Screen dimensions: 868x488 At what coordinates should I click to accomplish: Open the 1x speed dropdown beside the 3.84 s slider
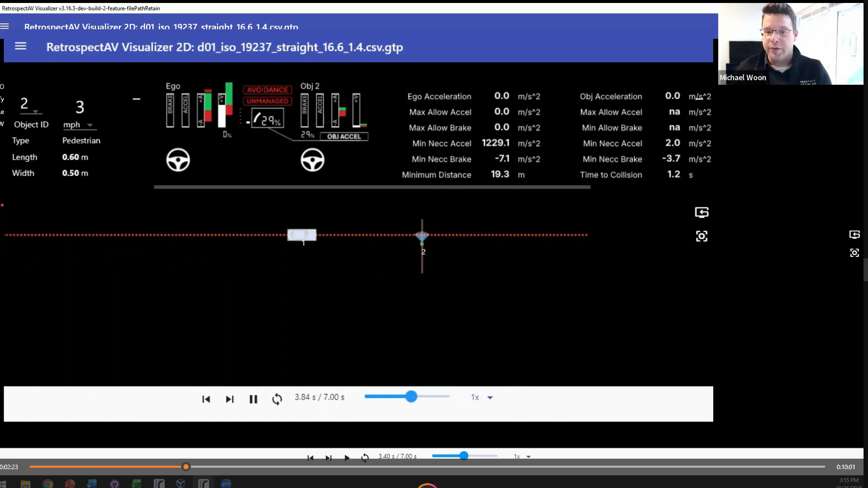click(x=482, y=397)
